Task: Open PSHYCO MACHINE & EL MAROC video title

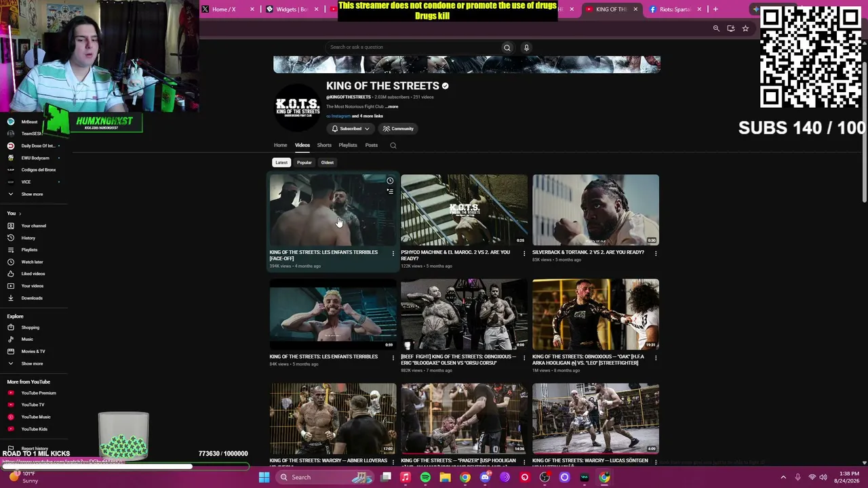Action: [455, 255]
